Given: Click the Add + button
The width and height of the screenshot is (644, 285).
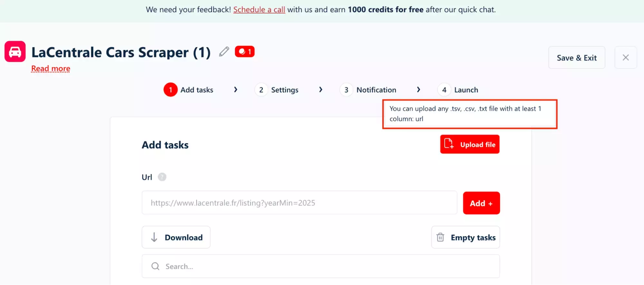Looking at the screenshot, I should click(481, 203).
